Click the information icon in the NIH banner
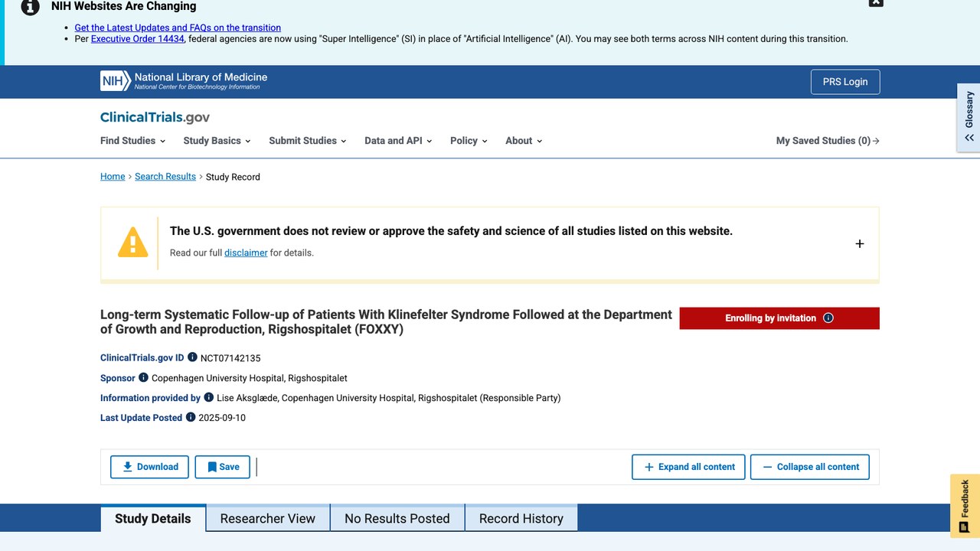 (x=30, y=7)
